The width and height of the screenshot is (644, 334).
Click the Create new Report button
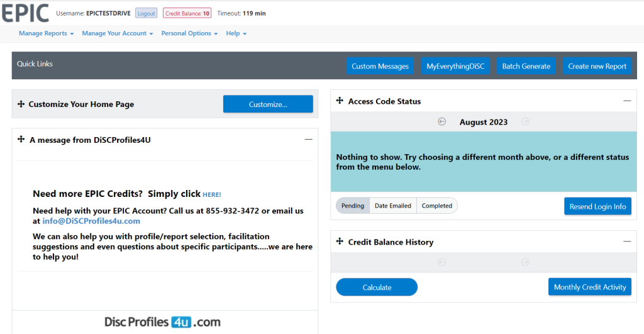597,66
